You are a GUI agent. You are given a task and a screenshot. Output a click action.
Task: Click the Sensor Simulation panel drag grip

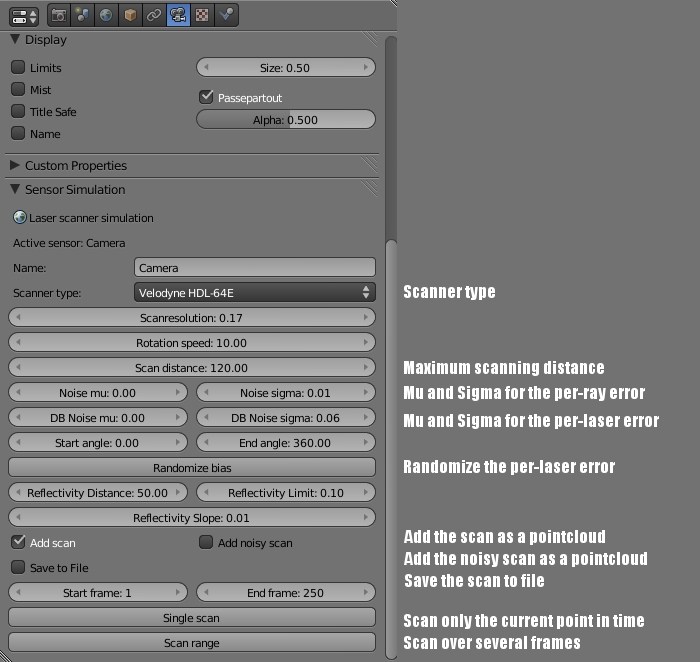(x=370, y=189)
